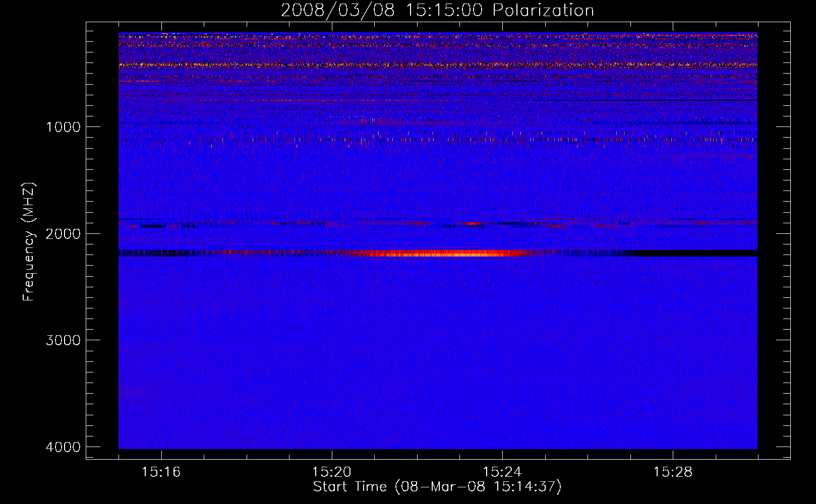Screen dimensions: 816x504
Task: Click the 1000 frequency tick label
Action: pos(63,127)
